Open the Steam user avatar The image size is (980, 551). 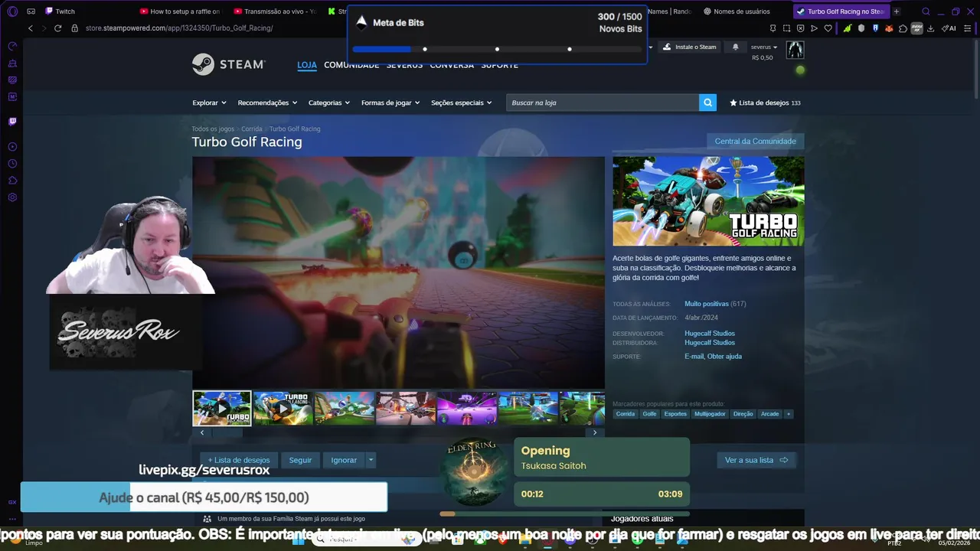[795, 50]
